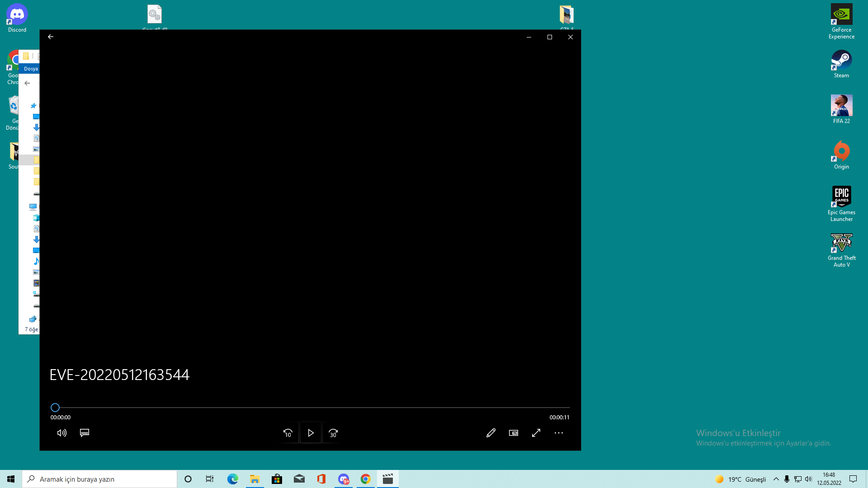This screenshot has height=488, width=868.
Task: Skip forward 30 seconds
Action: point(333,433)
